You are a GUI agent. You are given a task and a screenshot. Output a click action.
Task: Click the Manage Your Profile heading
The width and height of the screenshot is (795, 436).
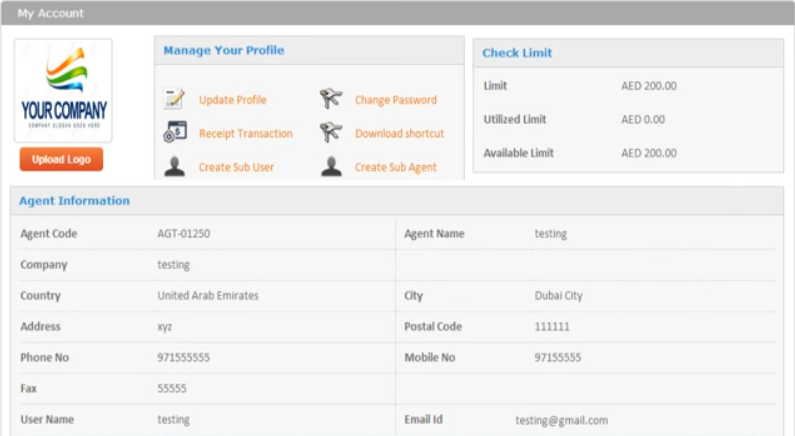(224, 50)
